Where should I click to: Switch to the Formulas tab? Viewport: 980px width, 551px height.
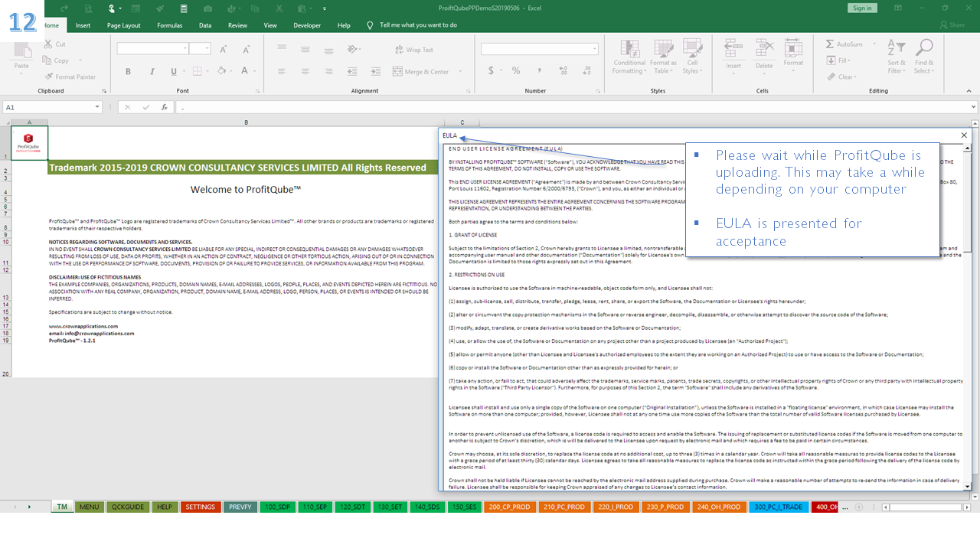click(x=169, y=25)
